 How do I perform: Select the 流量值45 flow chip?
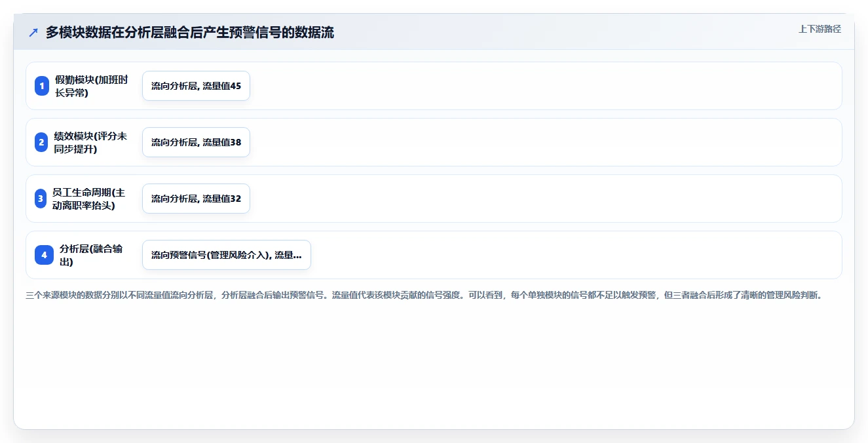click(196, 86)
